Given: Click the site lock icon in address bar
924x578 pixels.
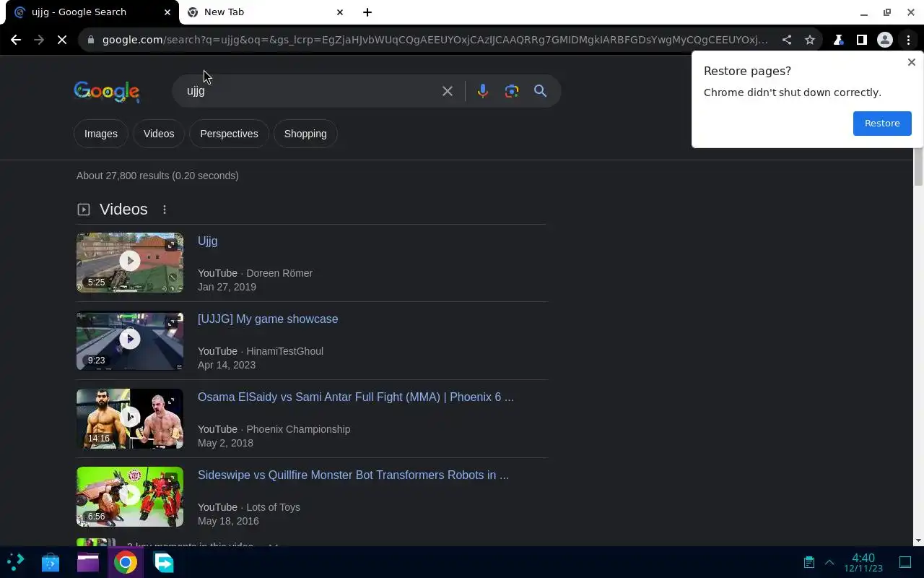Looking at the screenshot, I should pos(90,40).
